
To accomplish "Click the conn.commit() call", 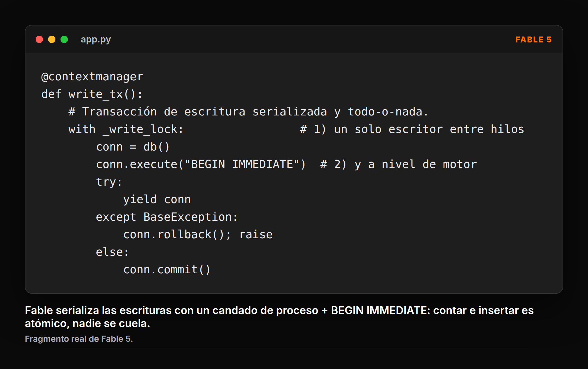I will (167, 270).
